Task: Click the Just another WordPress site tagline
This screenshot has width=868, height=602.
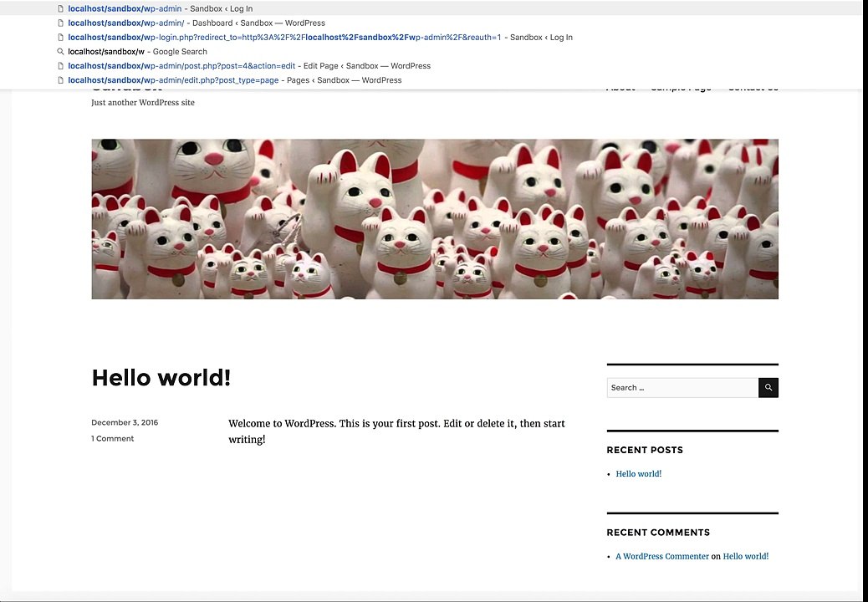Action: click(x=143, y=102)
